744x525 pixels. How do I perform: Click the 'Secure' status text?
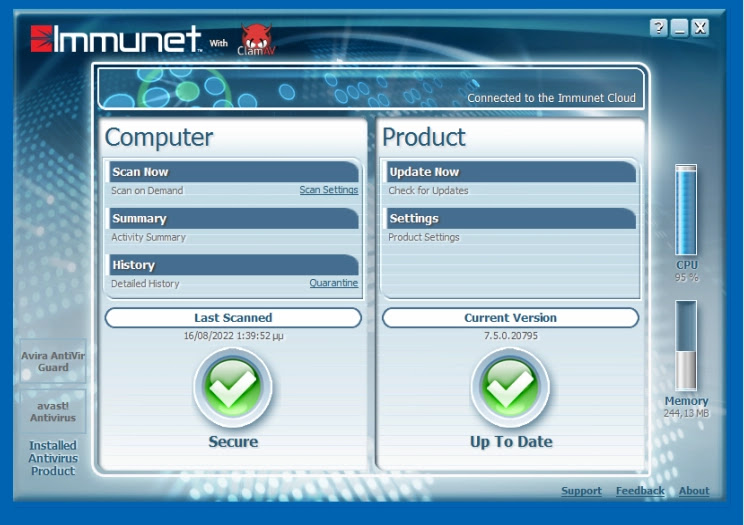(233, 441)
